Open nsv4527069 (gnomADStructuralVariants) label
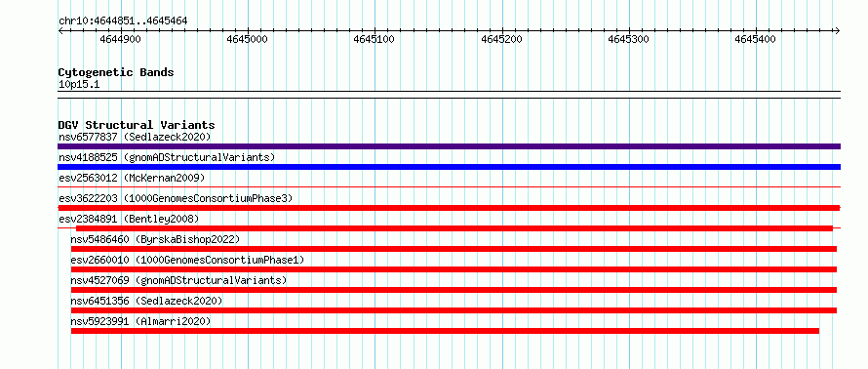This screenshot has height=369, width=868. 178,280
